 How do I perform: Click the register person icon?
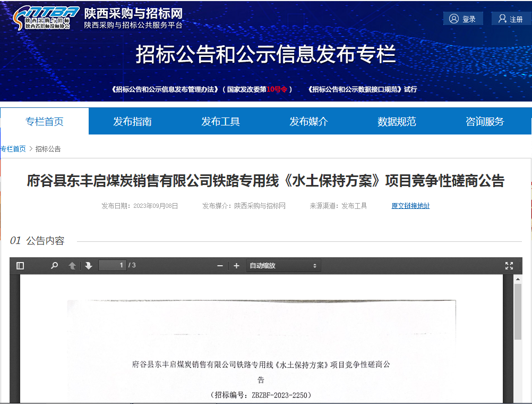[502, 19]
